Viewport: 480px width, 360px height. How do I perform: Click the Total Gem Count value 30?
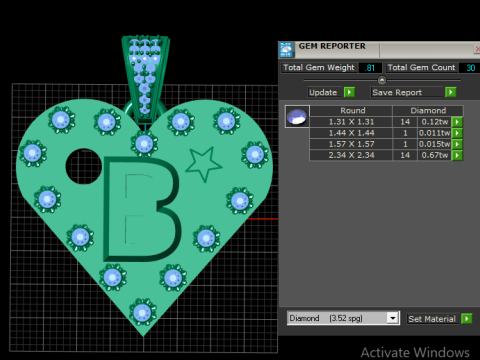(x=470, y=68)
